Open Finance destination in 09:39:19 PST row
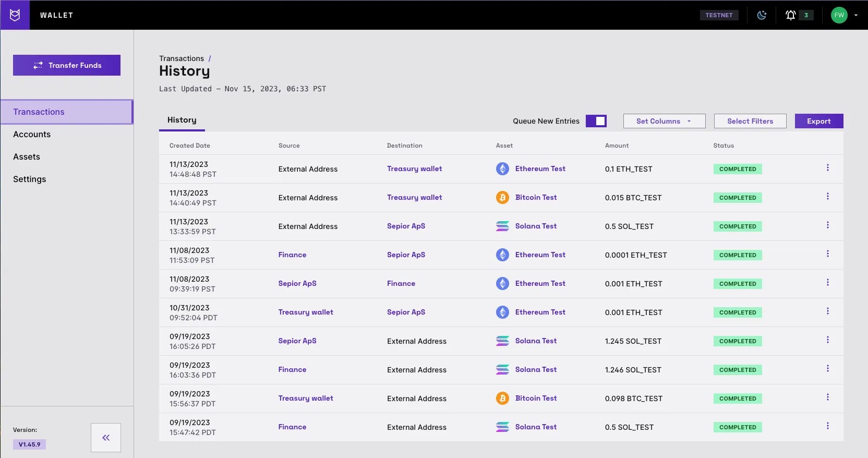 pyautogui.click(x=401, y=283)
